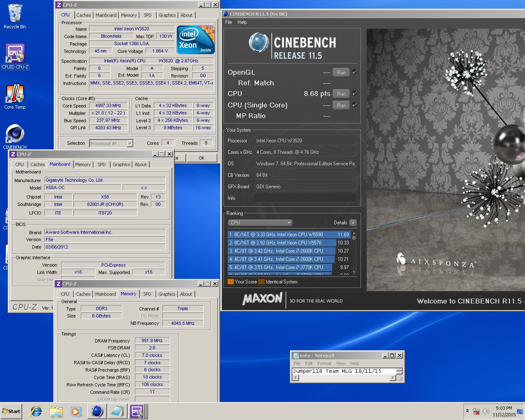Click Cinebench title bar icon
Viewport: 525px width, 420px height.
226,14
